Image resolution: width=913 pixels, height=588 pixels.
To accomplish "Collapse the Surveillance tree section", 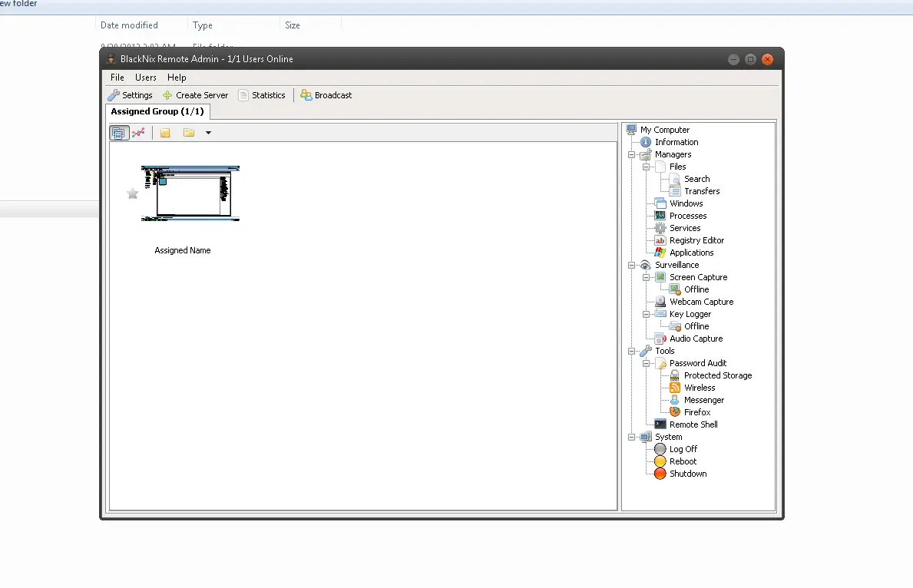I will click(632, 265).
